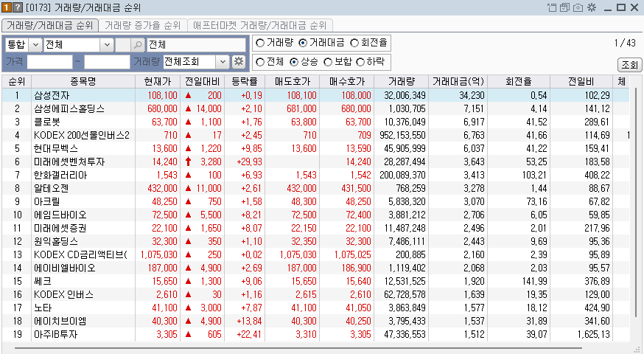The image size is (644, 354).
Task: Select the 거래량 radio button
Action: [x=260, y=43]
